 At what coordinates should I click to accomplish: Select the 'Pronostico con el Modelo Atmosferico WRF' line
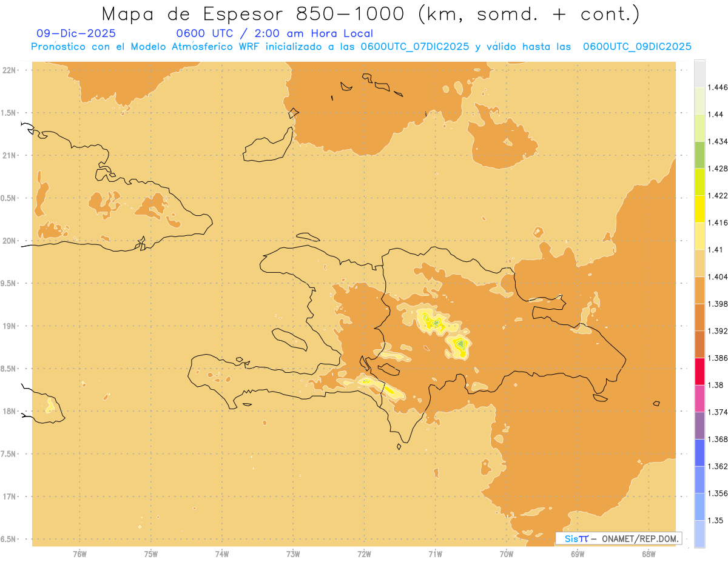(361, 47)
